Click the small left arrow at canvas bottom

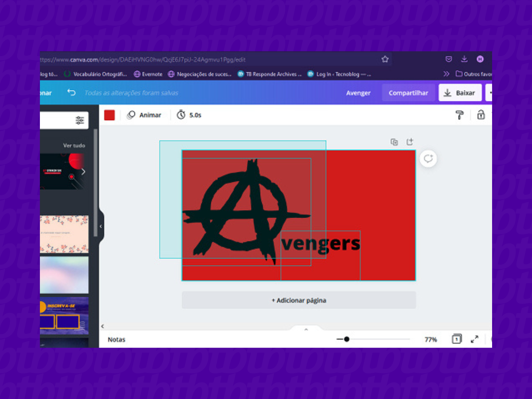pos(102,326)
